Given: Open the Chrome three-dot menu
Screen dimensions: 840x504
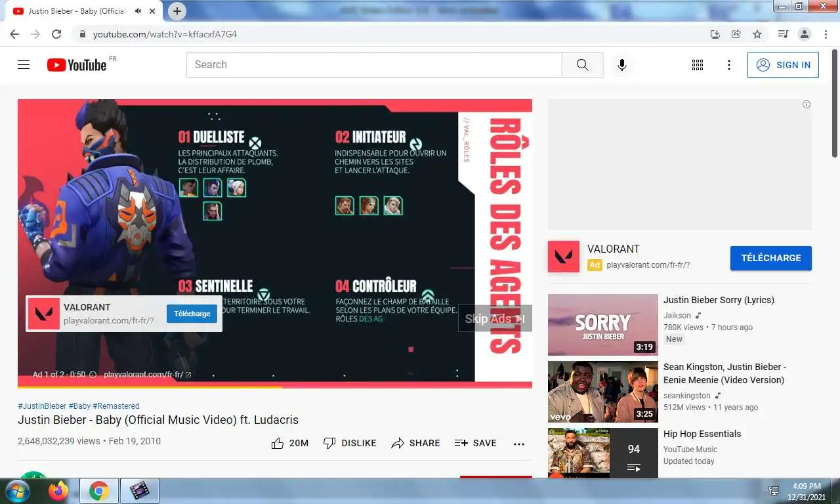Looking at the screenshot, I should click(825, 34).
